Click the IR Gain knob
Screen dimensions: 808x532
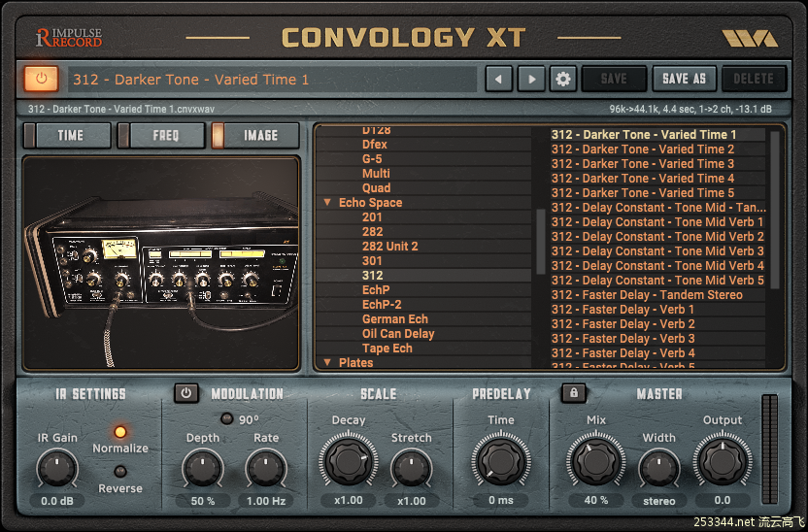click(56, 468)
